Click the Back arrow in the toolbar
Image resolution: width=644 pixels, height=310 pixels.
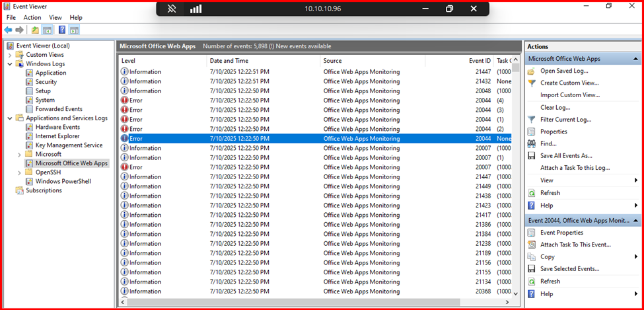tap(8, 30)
